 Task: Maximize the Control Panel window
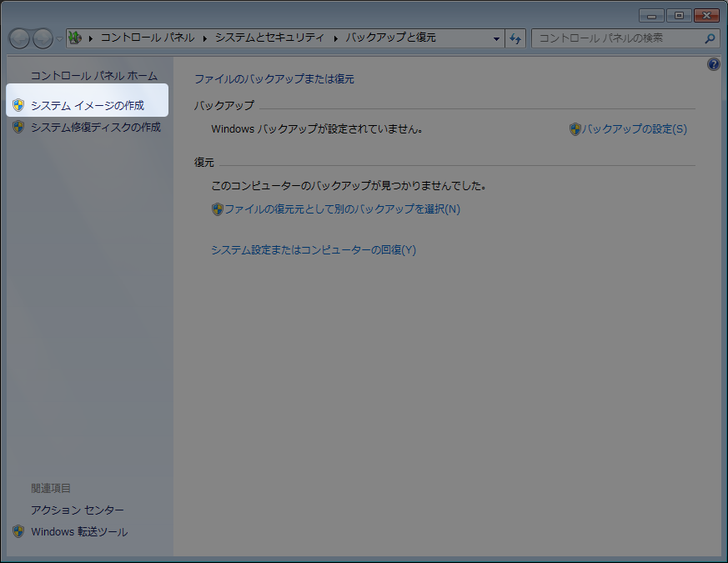click(679, 16)
